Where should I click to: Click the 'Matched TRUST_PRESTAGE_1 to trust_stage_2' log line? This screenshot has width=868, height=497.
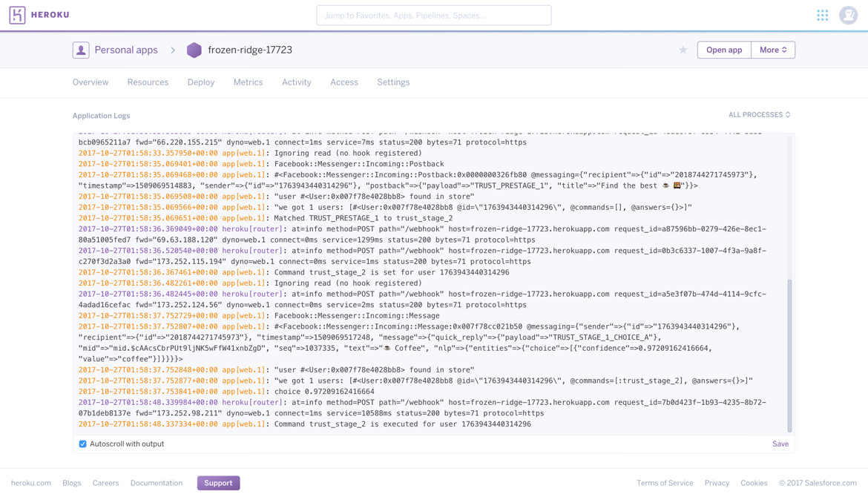coord(266,218)
